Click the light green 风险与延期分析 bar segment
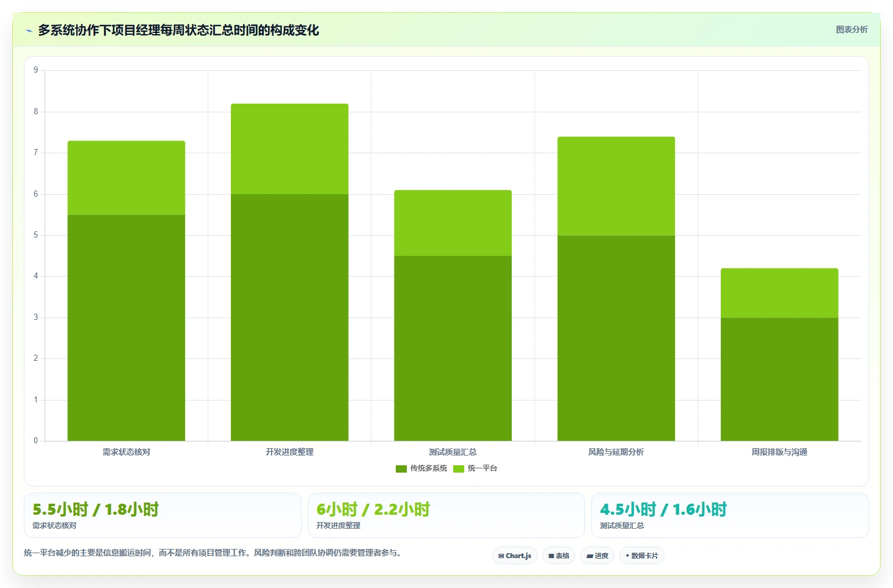The image size is (893, 588). tap(616, 186)
